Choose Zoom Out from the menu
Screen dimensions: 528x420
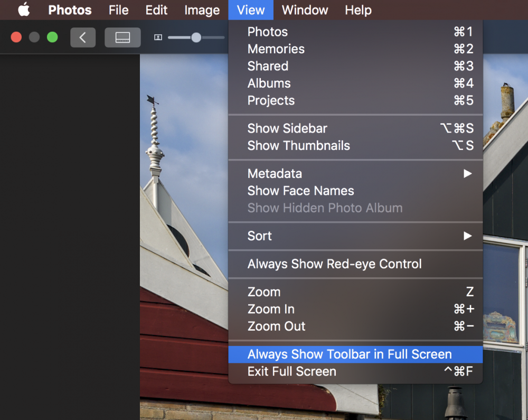pos(355,326)
